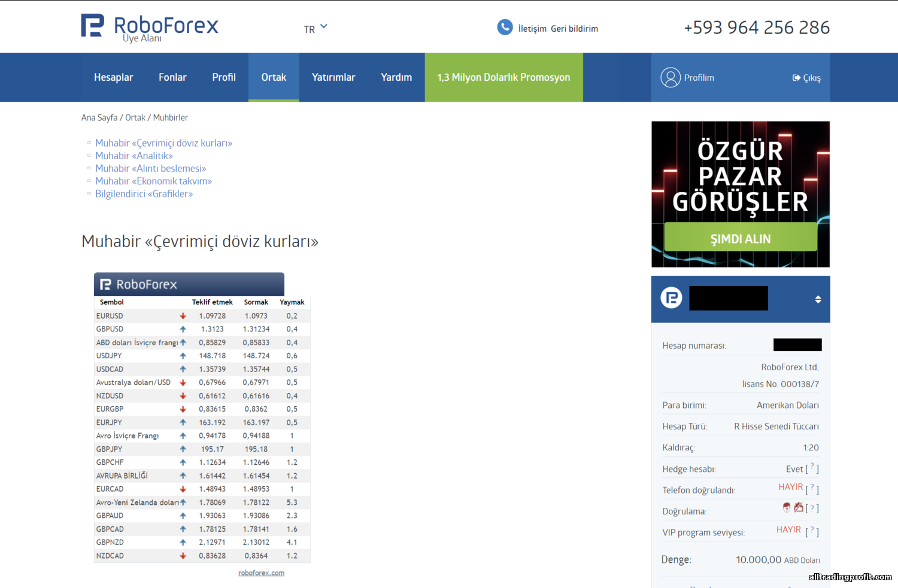Go to Ana Sayfa breadcrumb

99,118
